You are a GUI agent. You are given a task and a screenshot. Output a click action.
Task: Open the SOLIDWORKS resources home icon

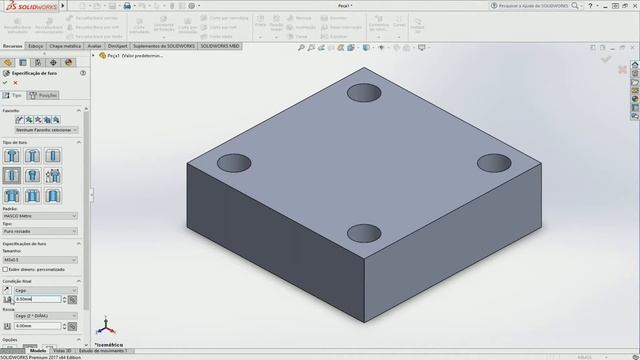[635, 64]
